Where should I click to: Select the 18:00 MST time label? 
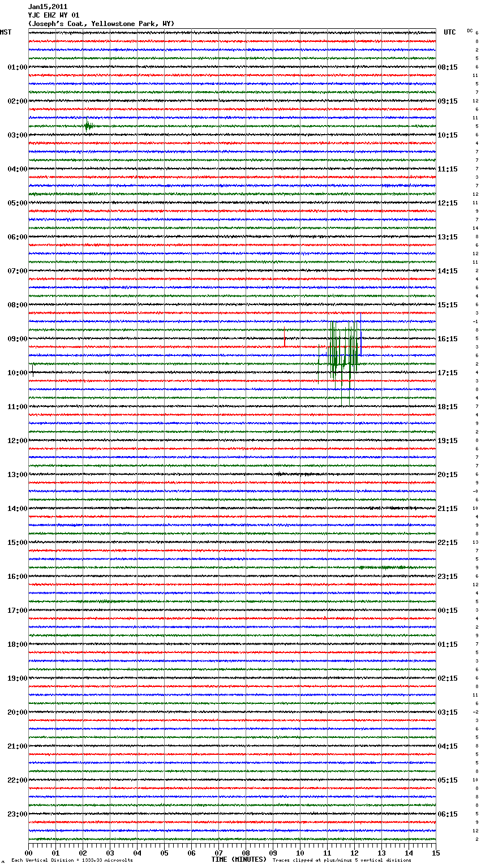coord(17,644)
